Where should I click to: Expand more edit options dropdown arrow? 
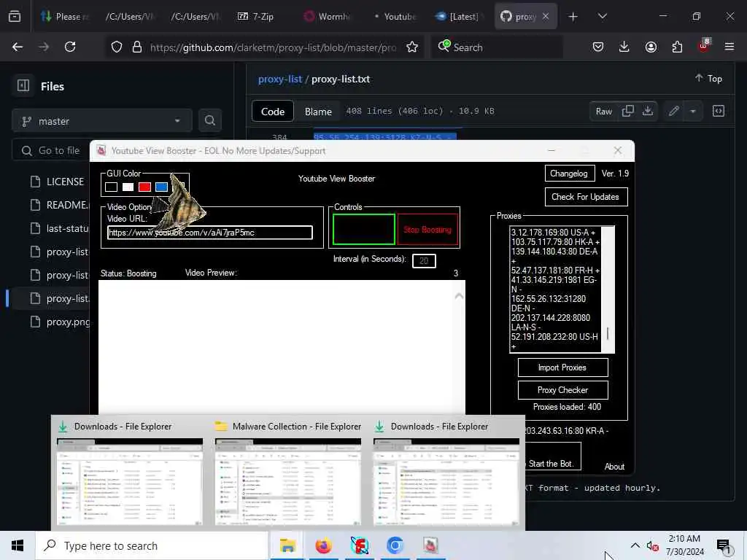point(693,111)
